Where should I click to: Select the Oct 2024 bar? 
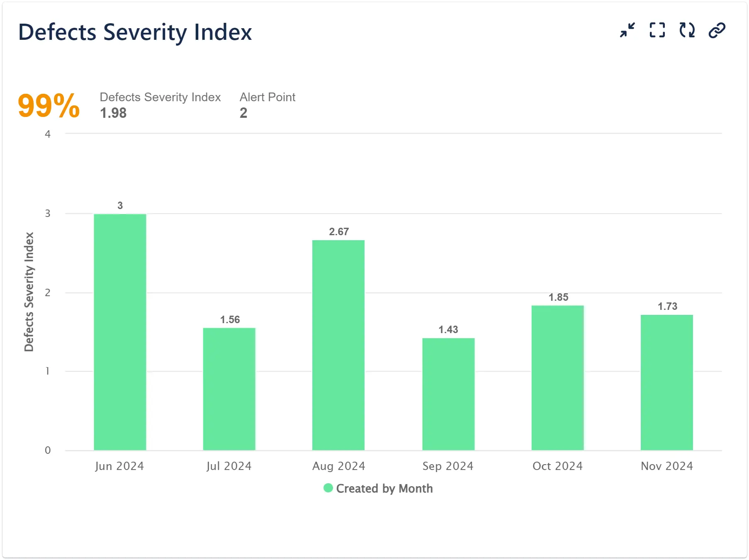tap(557, 377)
